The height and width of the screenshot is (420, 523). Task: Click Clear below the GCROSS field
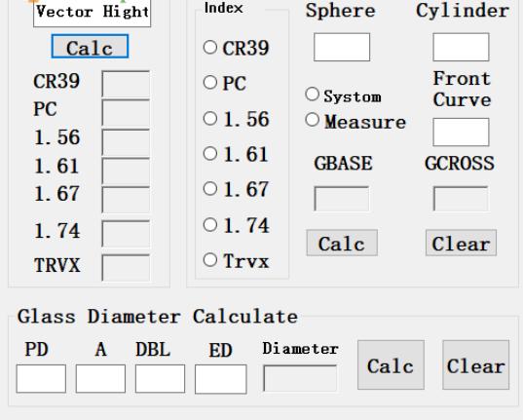click(x=461, y=243)
